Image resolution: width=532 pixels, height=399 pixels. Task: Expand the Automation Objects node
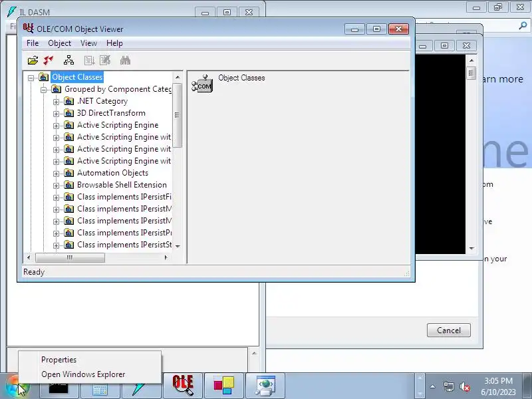click(56, 174)
